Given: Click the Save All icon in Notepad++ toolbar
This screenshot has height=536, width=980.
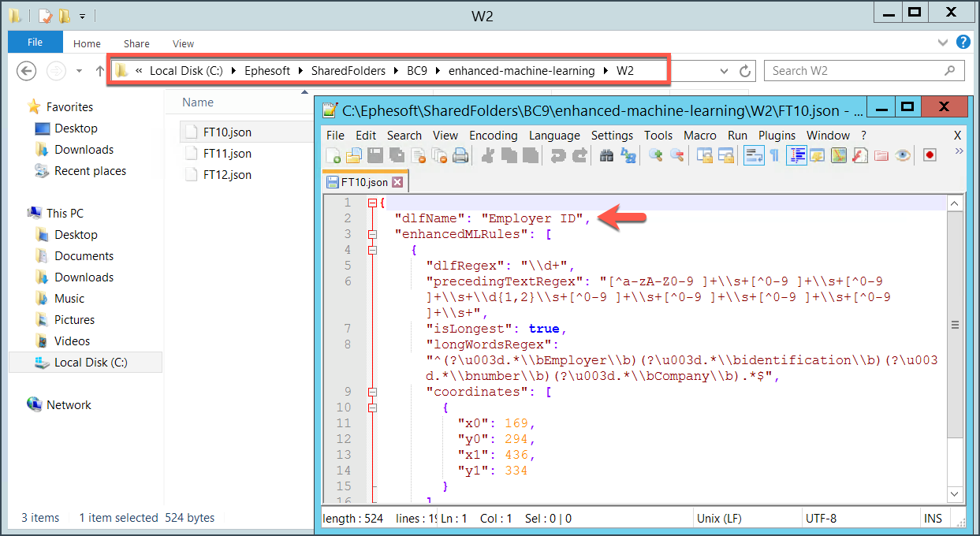Looking at the screenshot, I should [397, 155].
